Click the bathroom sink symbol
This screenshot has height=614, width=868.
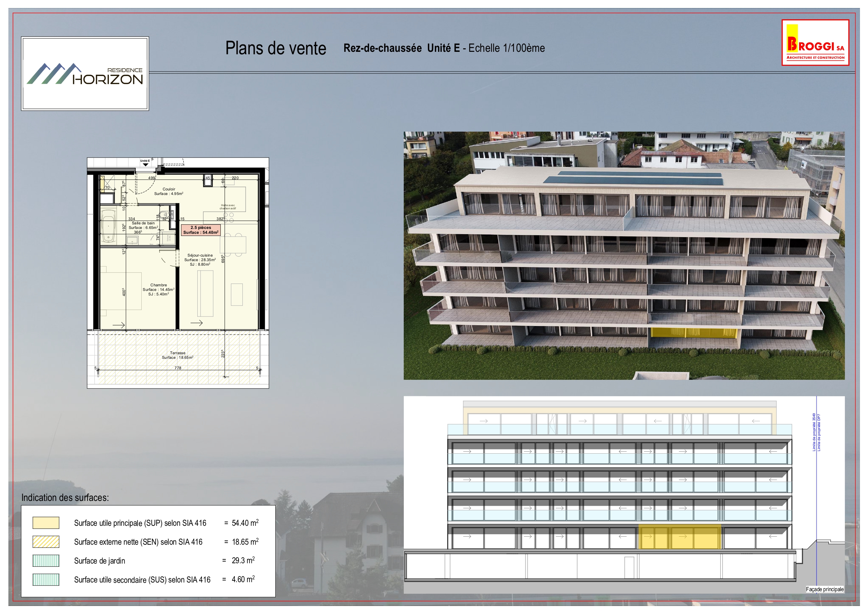pos(132,240)
